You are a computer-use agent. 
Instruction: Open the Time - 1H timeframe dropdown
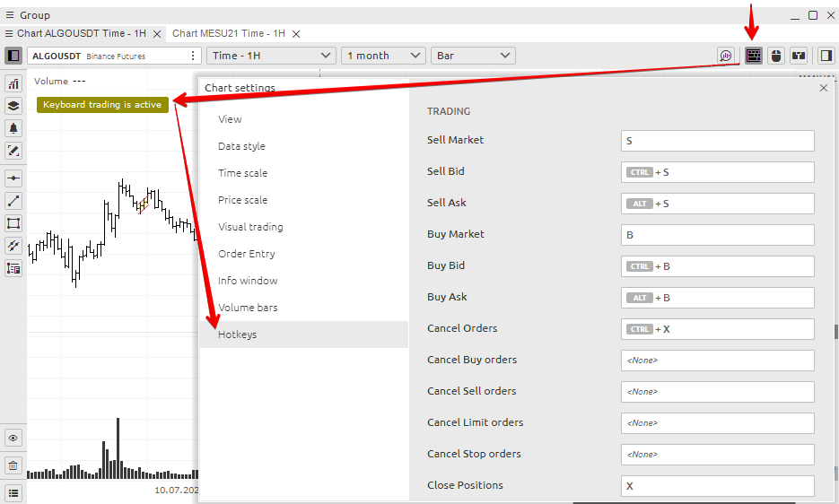point(272,56)
